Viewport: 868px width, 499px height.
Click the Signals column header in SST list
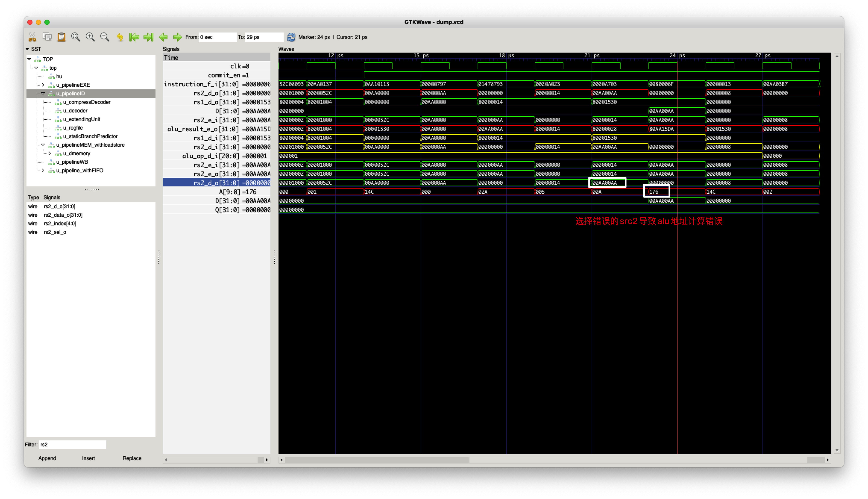[52, 197]
